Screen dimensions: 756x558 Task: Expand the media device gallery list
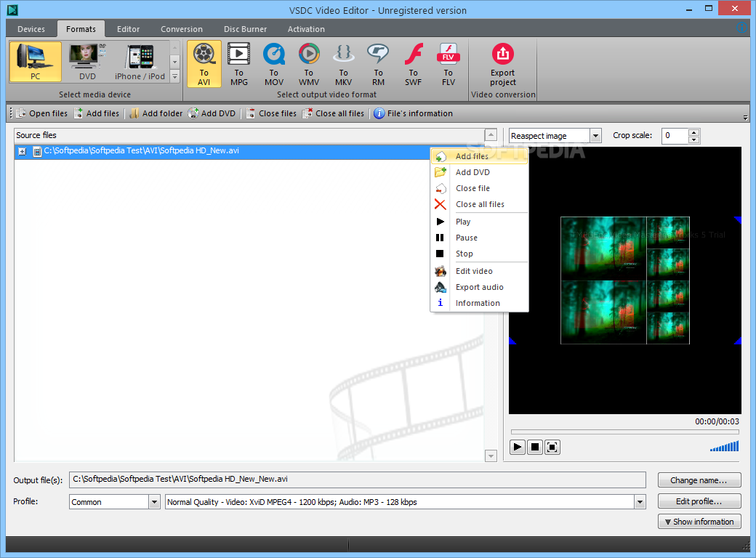175,76
